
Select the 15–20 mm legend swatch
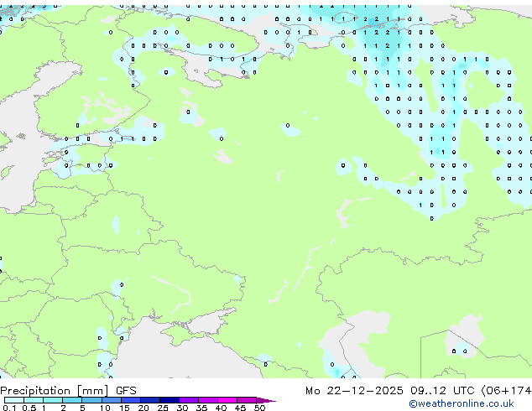click(131, 400)
